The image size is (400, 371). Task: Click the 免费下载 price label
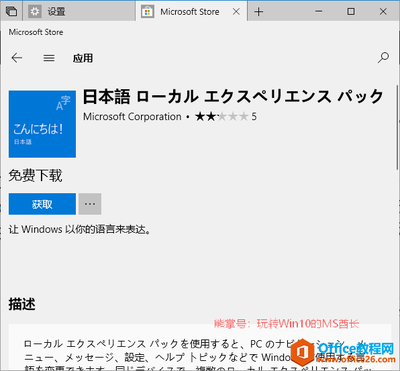point(35,175)
